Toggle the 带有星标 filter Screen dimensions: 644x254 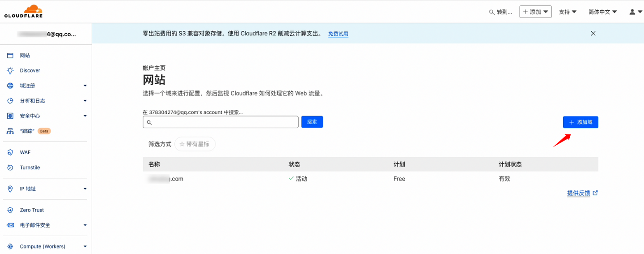coord(195,144)
